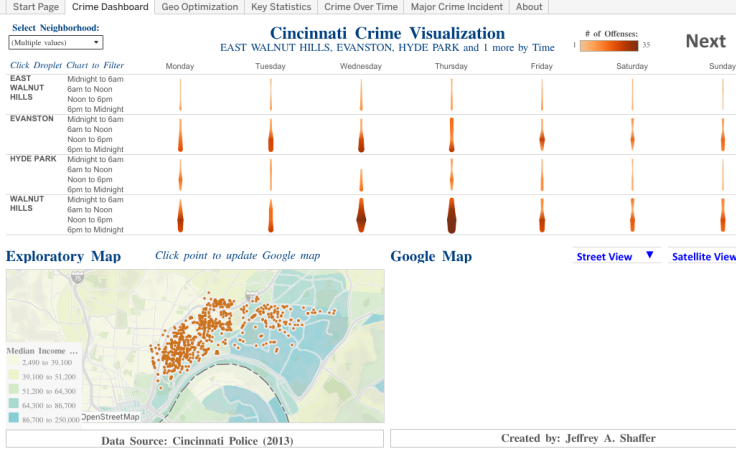This screenshot has height=454, width=736.
Task: Go to the Crime Over Time tab
Action: click(360, 7)
